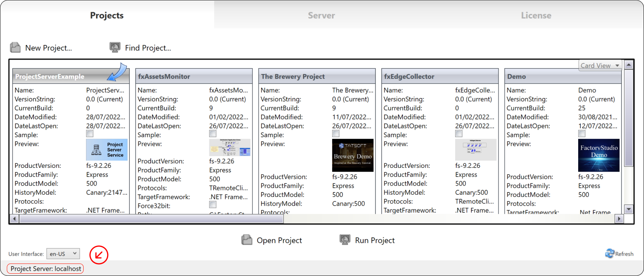Viewport: 644px width, 276px height.
Task: Click the Refresh label
Action: (x=624, y=254)
